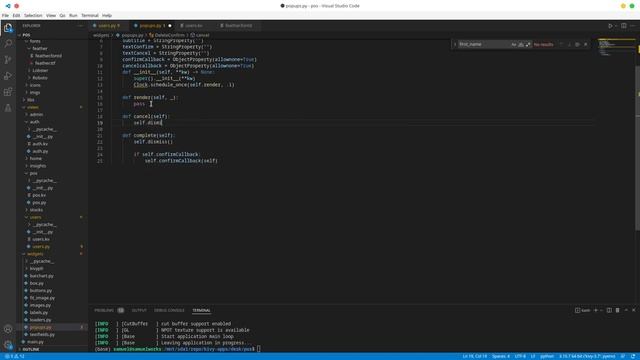Open the Help menu
640x360 pixels.
point(107,16)
